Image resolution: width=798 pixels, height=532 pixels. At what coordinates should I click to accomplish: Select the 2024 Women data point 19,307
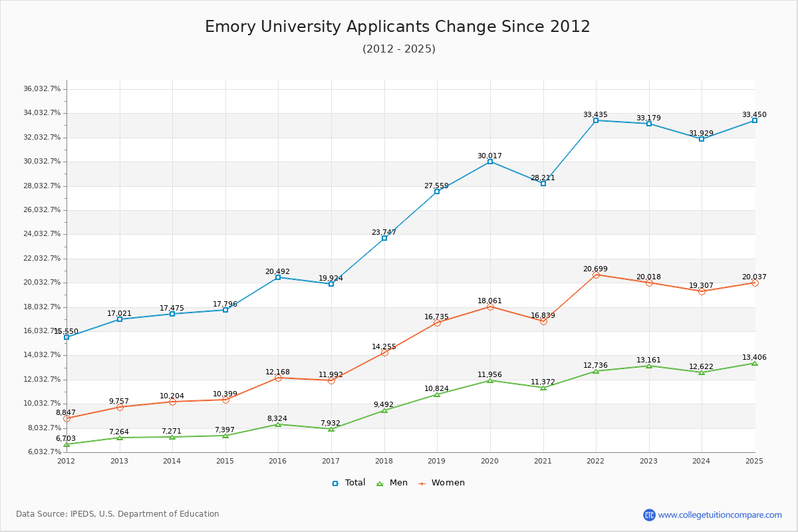702,291
